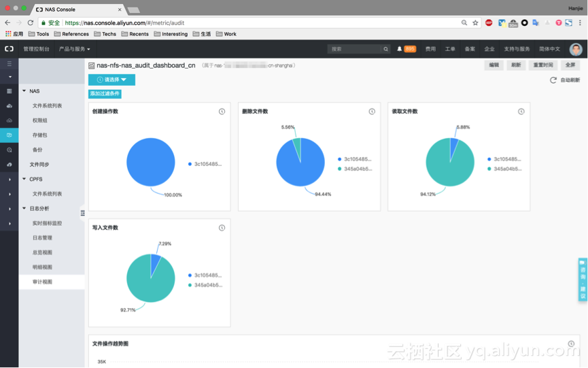Expand the down-arrow item in left rail
Viewport: 588px width, 368px height.
pos(10,77)
